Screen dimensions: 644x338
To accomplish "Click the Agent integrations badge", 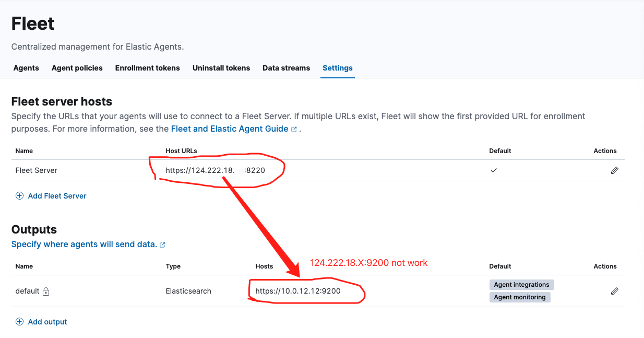I will pyautogui.click(x=521, y=285).
